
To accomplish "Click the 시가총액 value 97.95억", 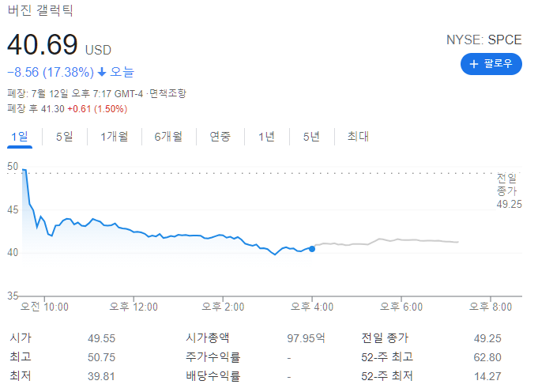I will [306, 338].
